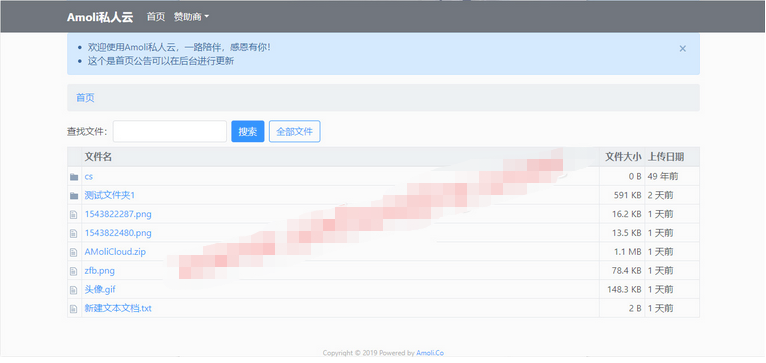Click the 欢迎使用Amoli私人云 announcement line
Screen dimensions: 766x363
(179, 47)
